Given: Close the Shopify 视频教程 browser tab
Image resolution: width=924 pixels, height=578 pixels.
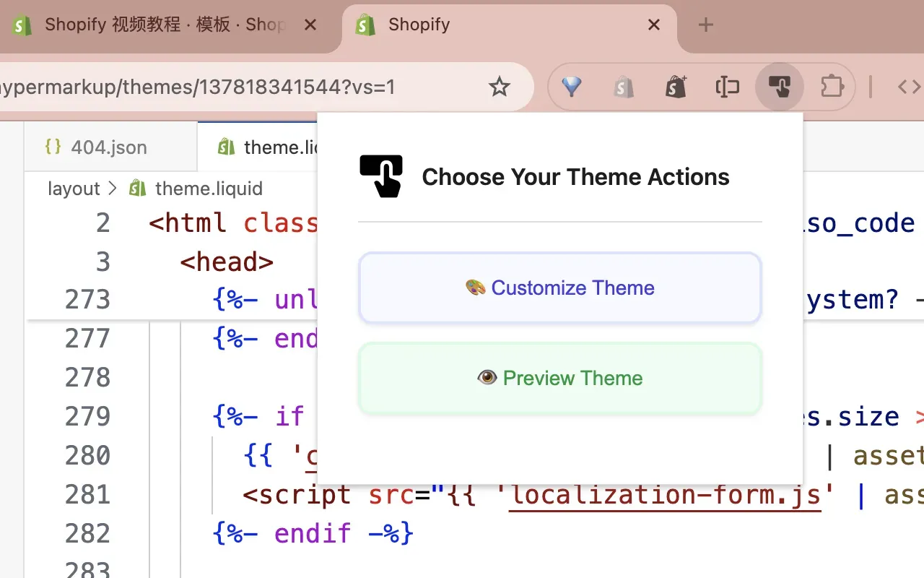Looking at the screenshot, I should (x=310, y=25).
